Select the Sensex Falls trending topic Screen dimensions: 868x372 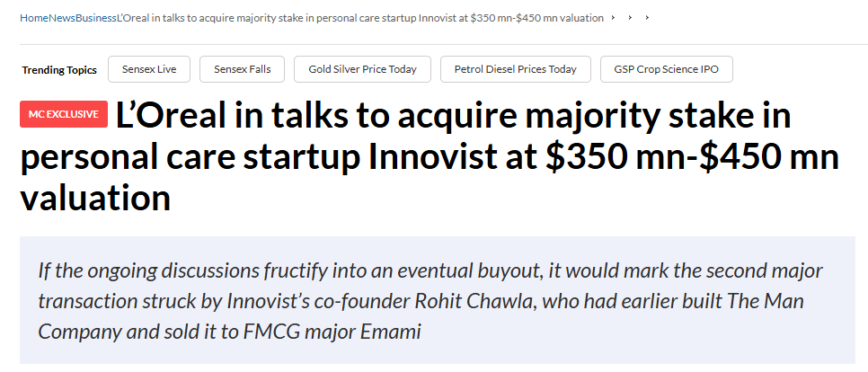tap(242, 69)
